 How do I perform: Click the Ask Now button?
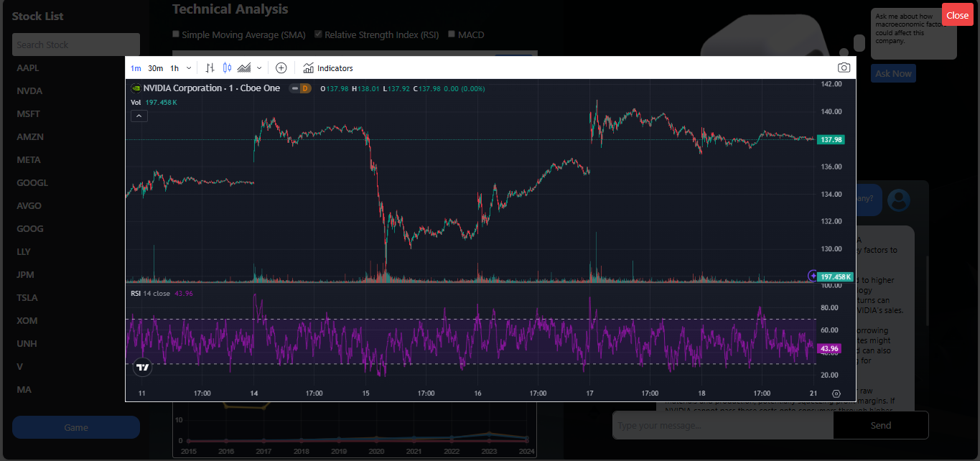[x=893, y=73]
